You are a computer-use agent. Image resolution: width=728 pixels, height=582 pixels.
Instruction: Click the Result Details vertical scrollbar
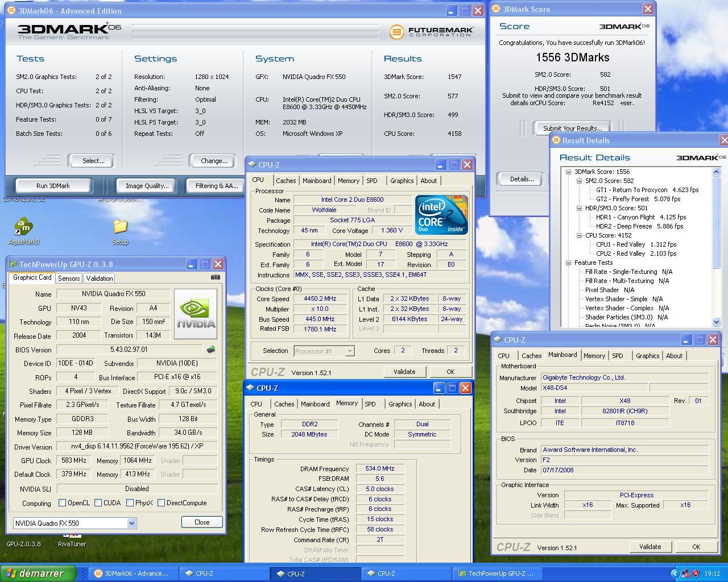tap(716, 247)
